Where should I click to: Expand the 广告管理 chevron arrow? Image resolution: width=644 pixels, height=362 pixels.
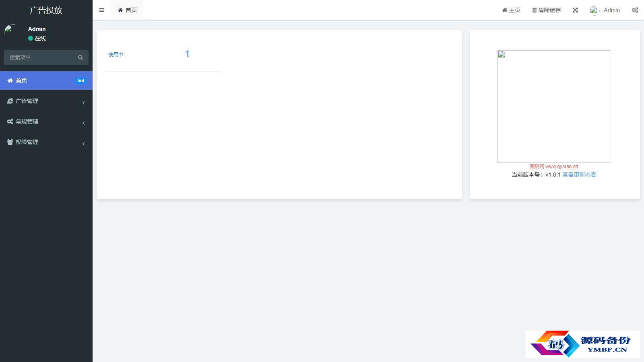point(84,103)
